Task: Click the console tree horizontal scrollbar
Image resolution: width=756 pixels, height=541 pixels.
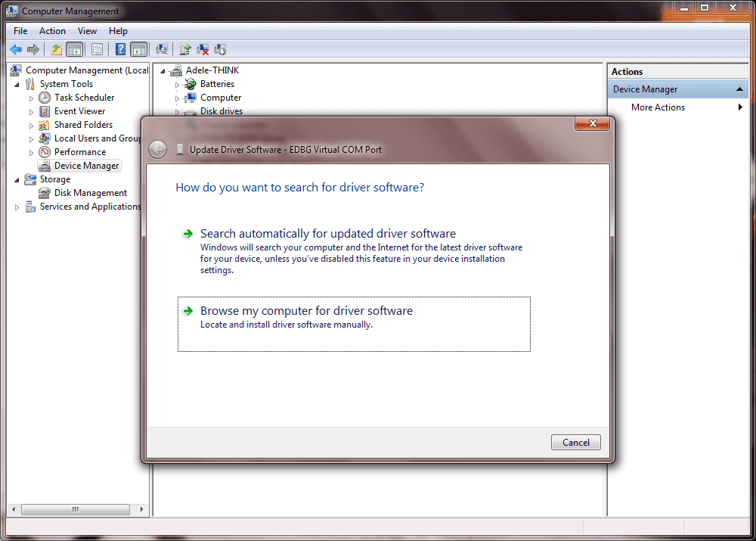Action: (75, 510)
